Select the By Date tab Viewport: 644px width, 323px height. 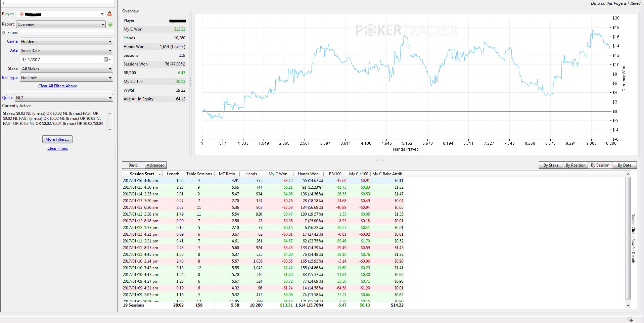point(624,165)
